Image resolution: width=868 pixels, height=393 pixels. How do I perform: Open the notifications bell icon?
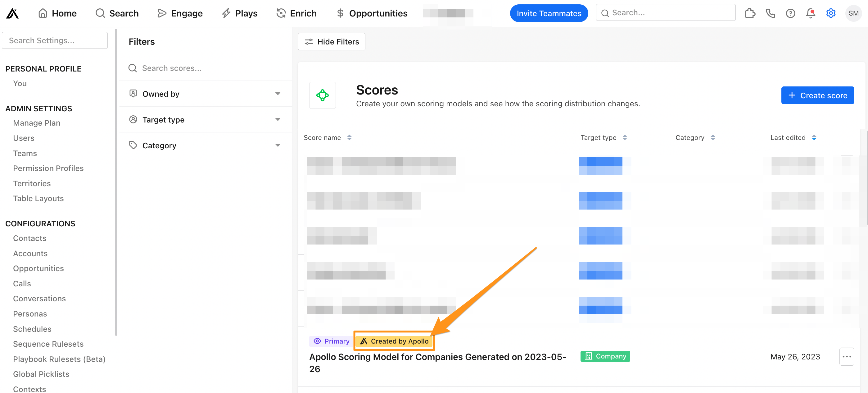tap(810, 13)
